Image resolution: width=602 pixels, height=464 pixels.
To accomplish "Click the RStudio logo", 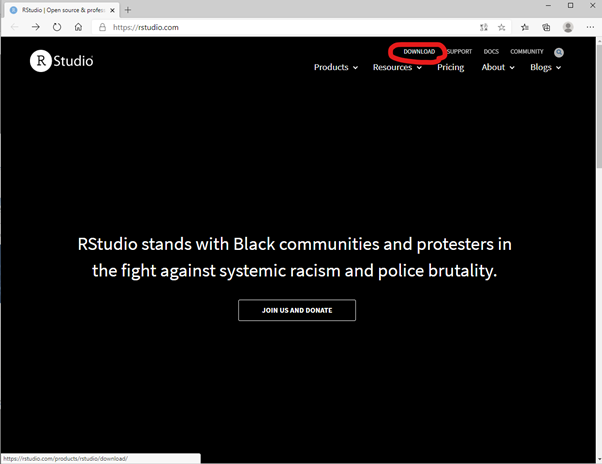I will point(61,61).
